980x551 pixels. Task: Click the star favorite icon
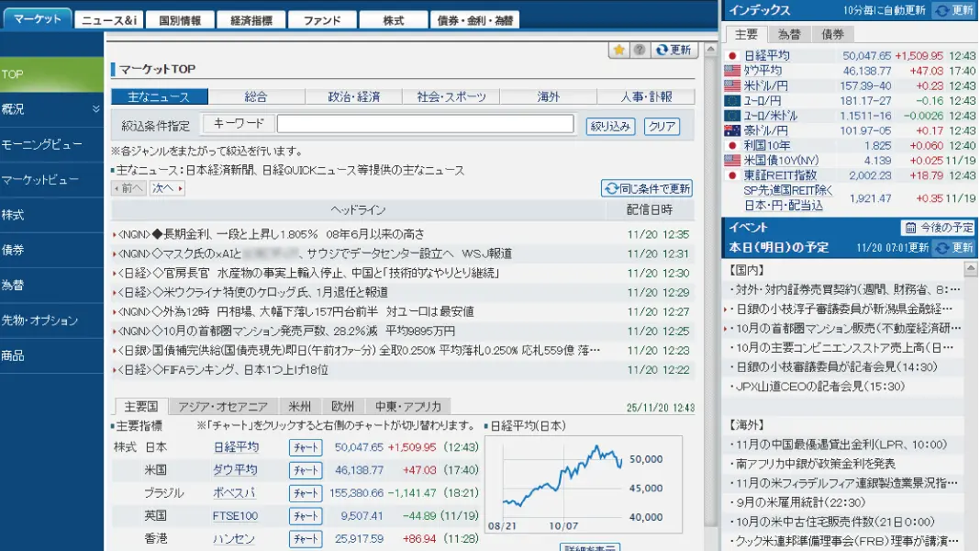point(618,50)
